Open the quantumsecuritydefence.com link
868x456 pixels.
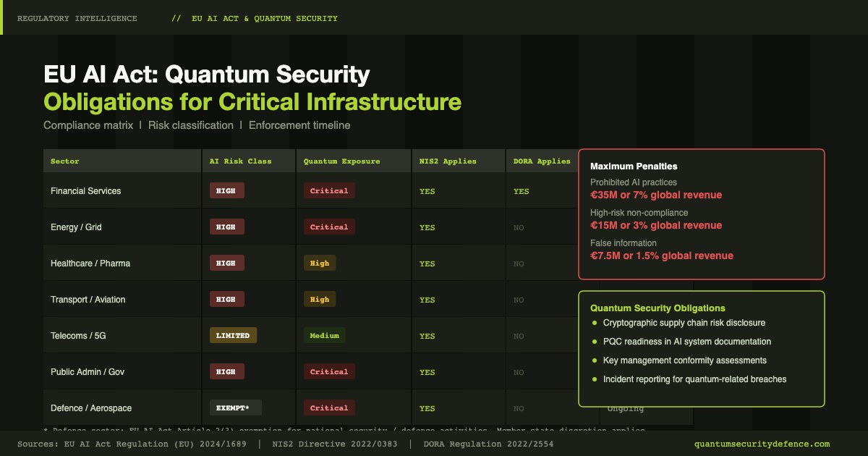point(762,444)
